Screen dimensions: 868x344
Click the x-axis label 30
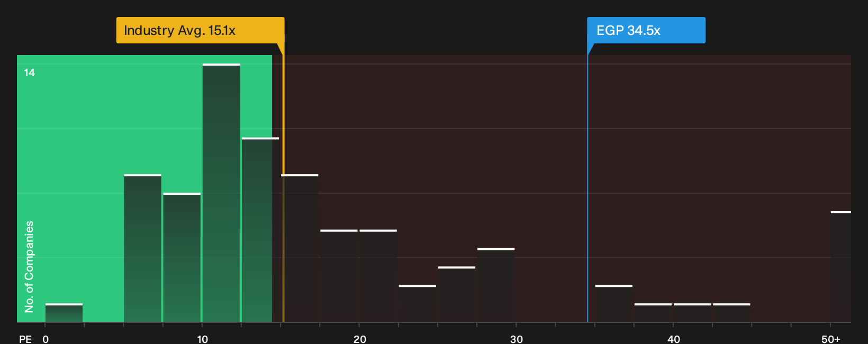coord(517,339)
